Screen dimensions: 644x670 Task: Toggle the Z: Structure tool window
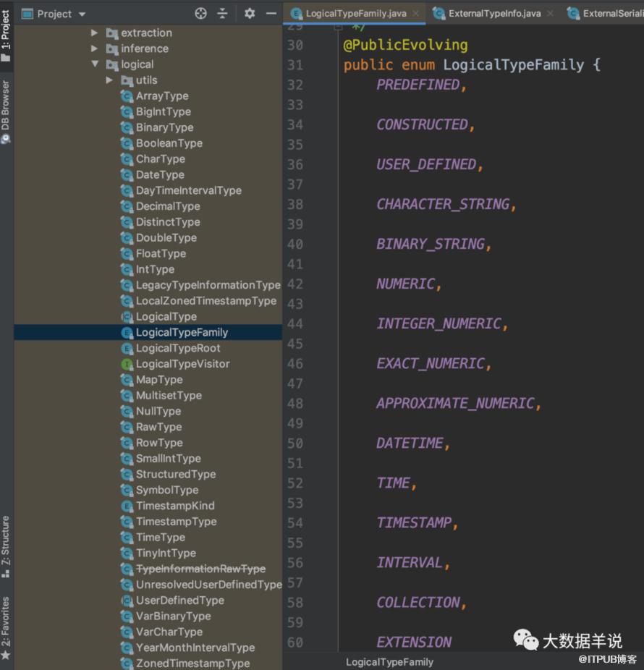point(6,546)
